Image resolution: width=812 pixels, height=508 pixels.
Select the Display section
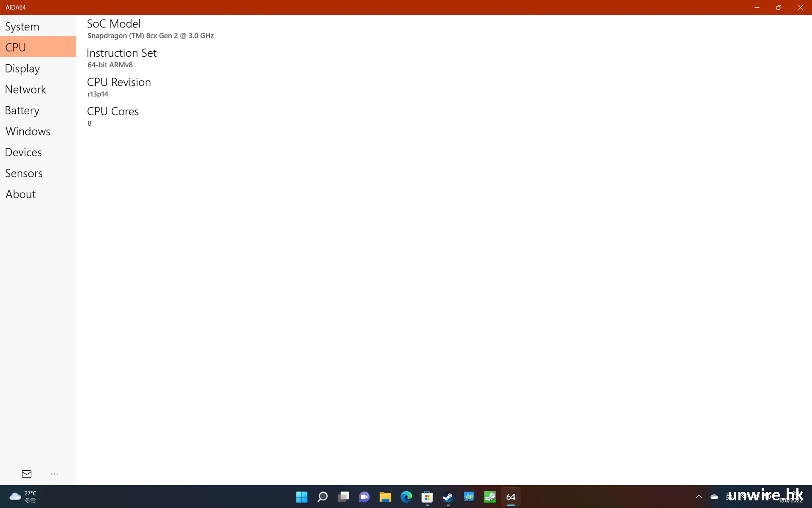pyautogui.click(x=22, y=69)
